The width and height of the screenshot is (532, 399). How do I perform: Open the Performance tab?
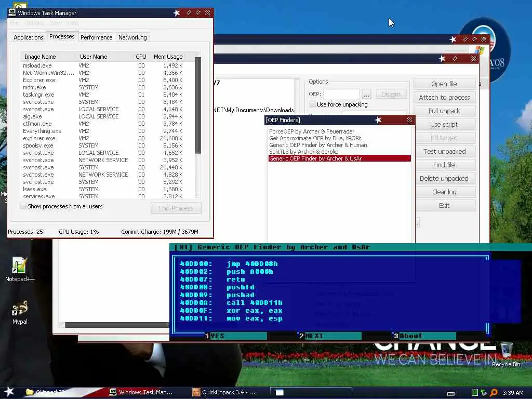coord(96,37)
